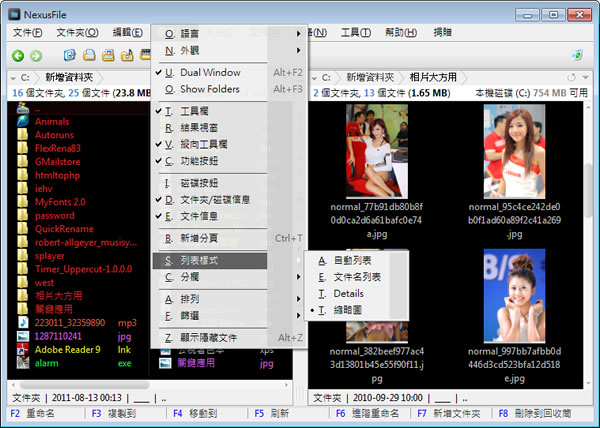Viewport: 600px width, 428px height.
Task: Open the 工具(T) menu
Action: [x=356, y=33]
